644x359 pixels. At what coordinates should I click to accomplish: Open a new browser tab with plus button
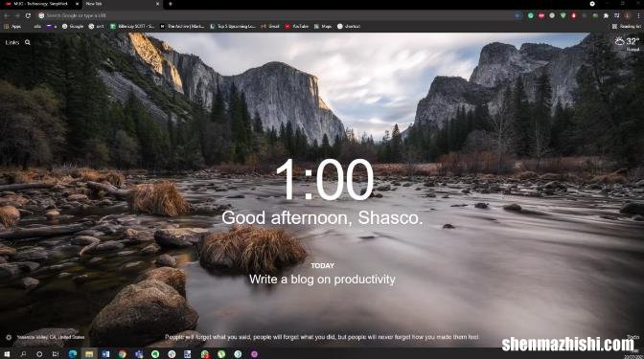click(170, 4)
